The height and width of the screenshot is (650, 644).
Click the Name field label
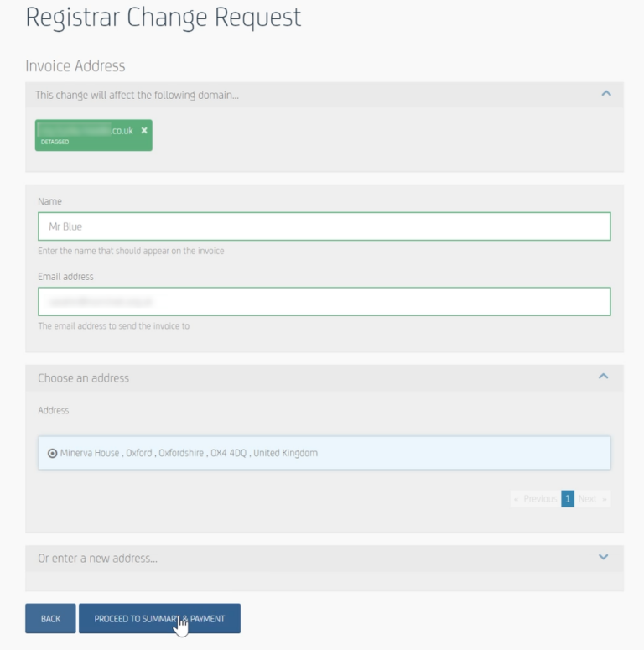(49, 201)
